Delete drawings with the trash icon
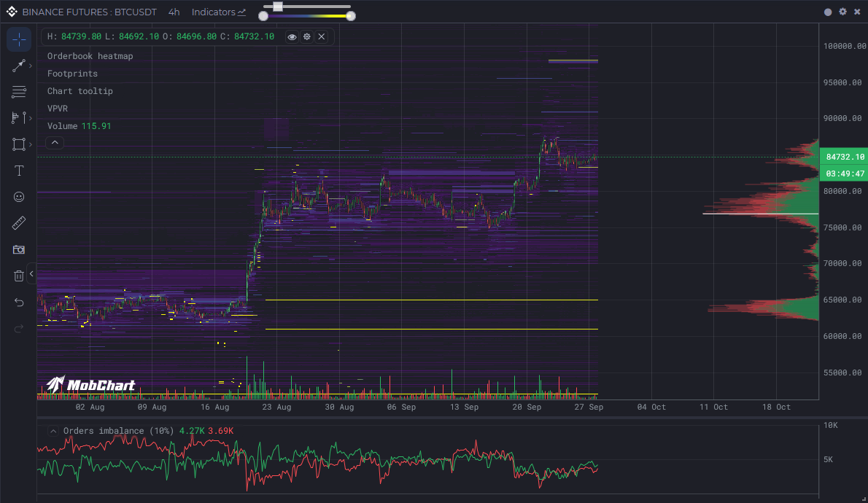Image resolution: width=868 pixels, height=503 pixels. tap(19, 276)
